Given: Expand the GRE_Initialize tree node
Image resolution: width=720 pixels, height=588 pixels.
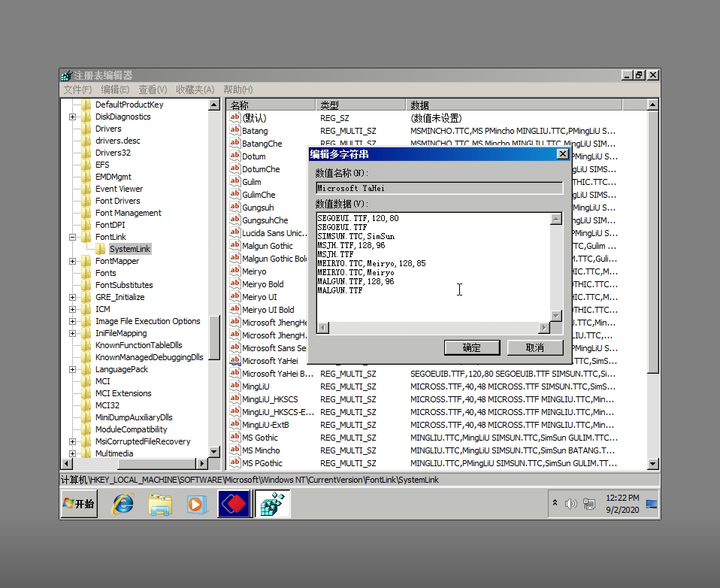Looking at the screenshot, I should [73, 297].
